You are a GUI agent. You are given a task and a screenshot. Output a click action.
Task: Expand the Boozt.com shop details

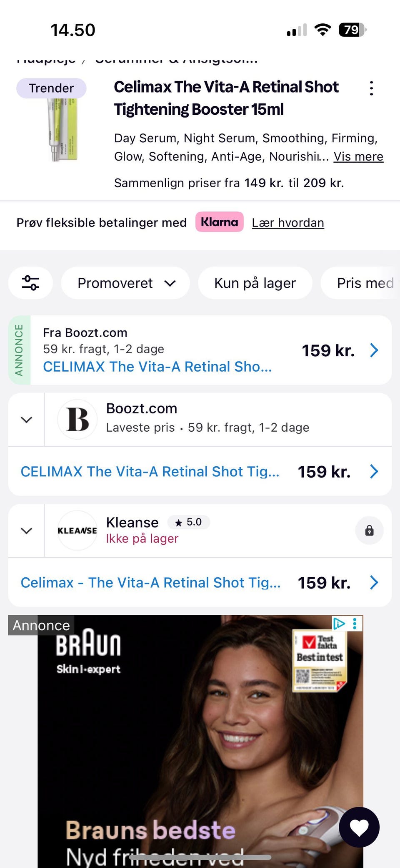(x=26, y=420)
